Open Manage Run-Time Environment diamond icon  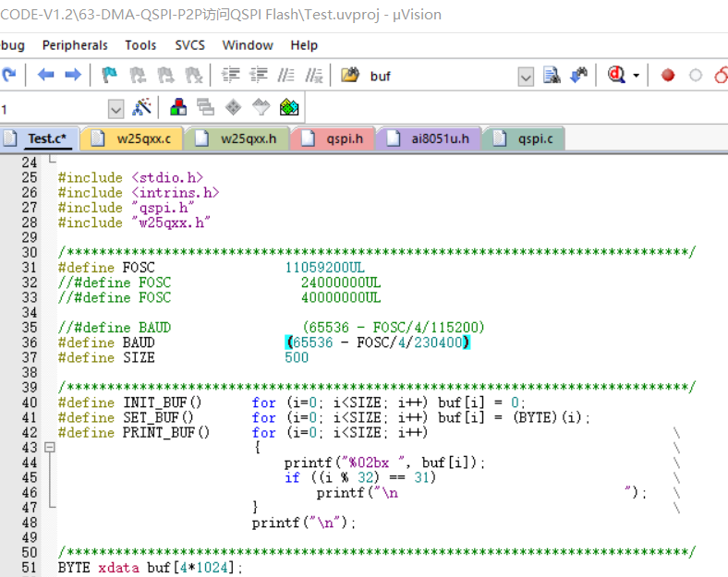[x=233, y=107]
